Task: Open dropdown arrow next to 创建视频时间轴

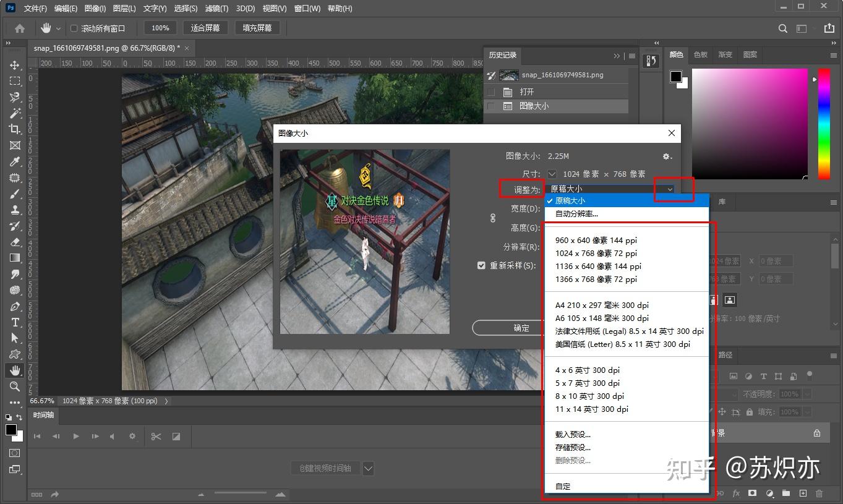Action: pyautogui.click(x=368, y=468)
